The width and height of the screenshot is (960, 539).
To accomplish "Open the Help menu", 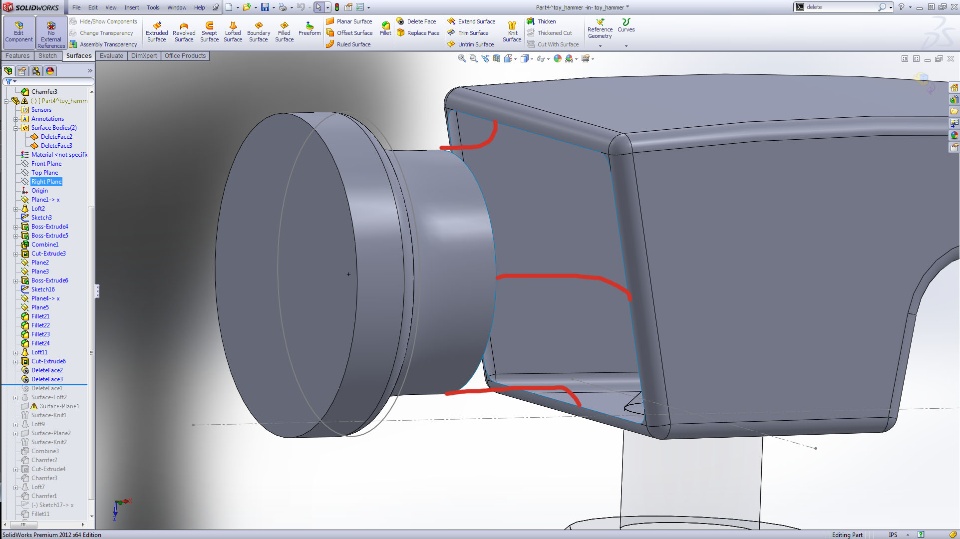I will point(200,7).
